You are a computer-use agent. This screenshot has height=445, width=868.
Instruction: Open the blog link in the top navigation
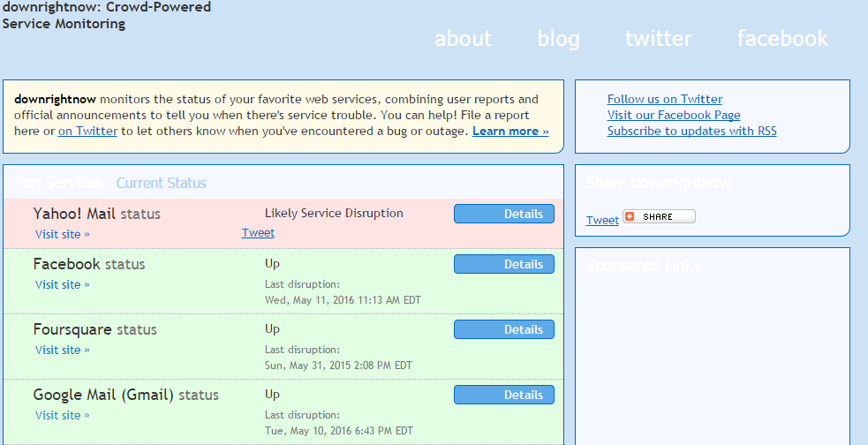[x=558, y=39]
